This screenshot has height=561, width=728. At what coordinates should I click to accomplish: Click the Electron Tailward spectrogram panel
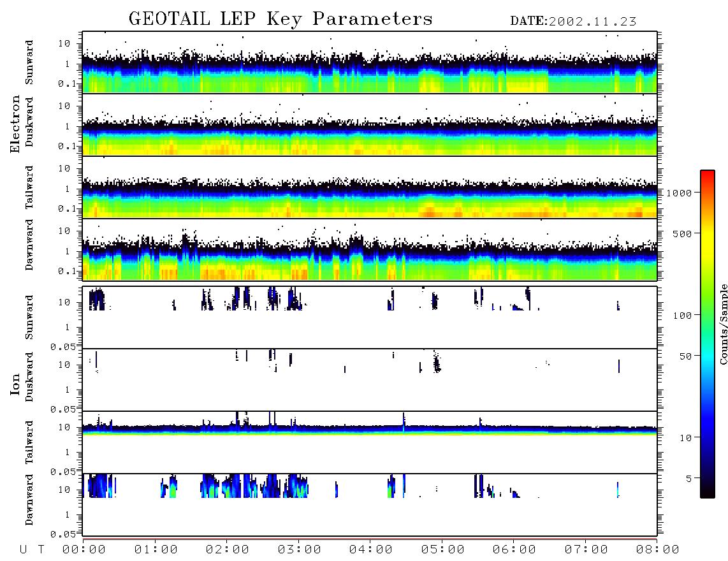[x=370, y=187]
